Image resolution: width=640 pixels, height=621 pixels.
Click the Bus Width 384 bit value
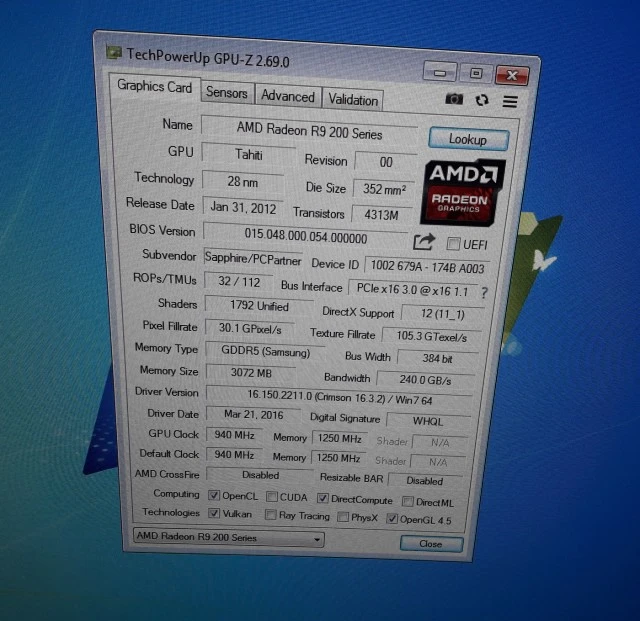click(437, 358)
